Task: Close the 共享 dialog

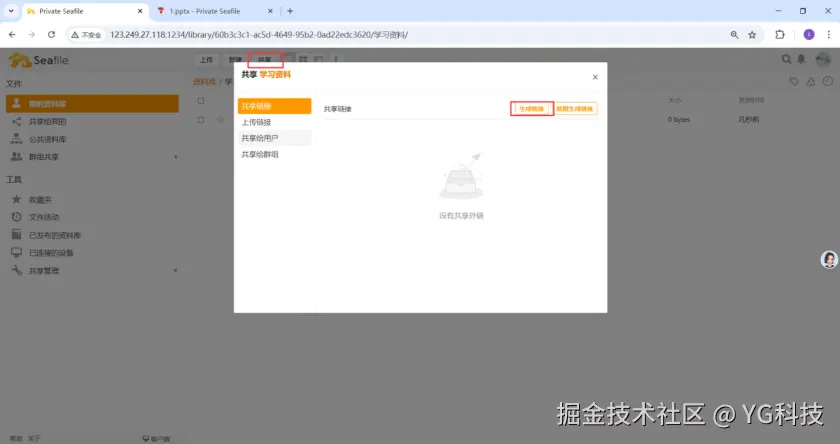Action: 595,77
